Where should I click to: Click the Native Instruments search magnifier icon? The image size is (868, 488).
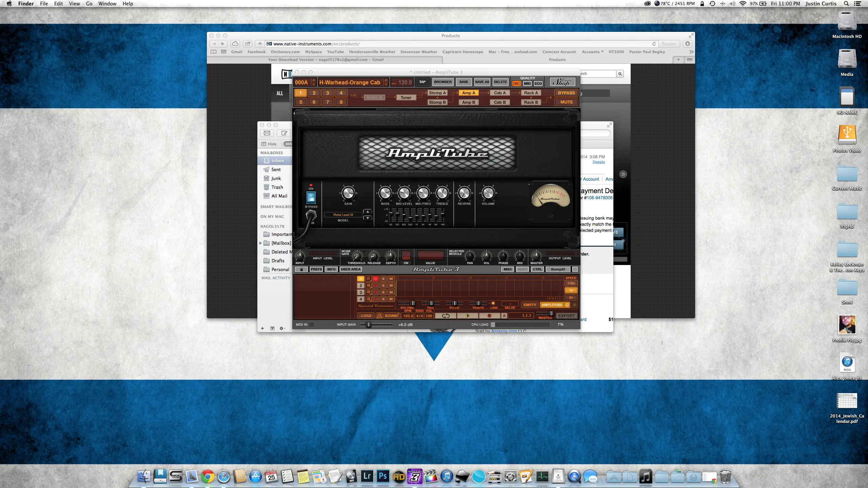click(x=620, y=74)
